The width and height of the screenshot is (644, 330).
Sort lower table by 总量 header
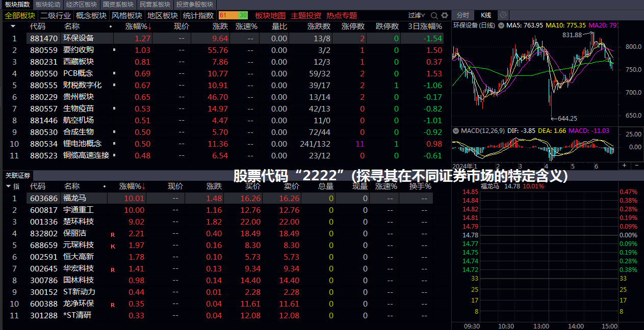tap(326, 186)
